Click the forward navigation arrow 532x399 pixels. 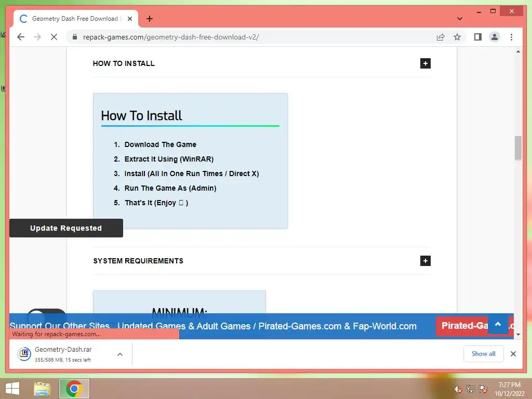coord(37,37)
